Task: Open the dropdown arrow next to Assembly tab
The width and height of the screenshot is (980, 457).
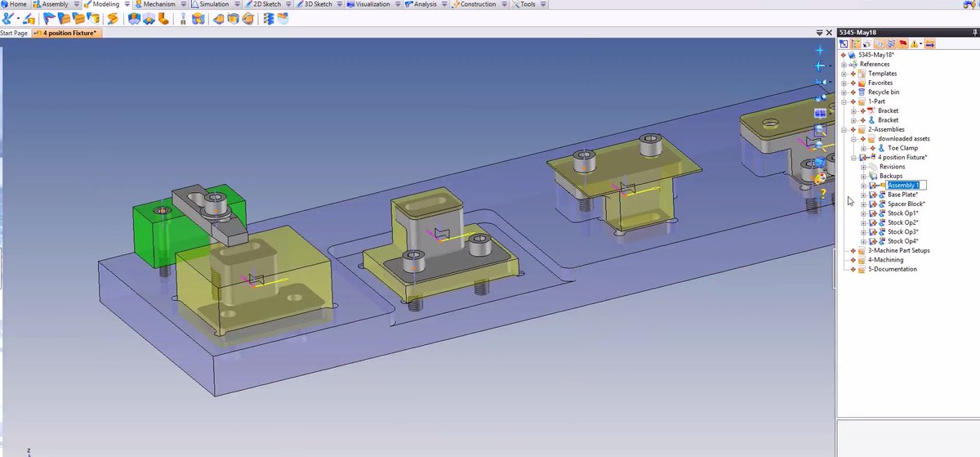Action: 76,4
